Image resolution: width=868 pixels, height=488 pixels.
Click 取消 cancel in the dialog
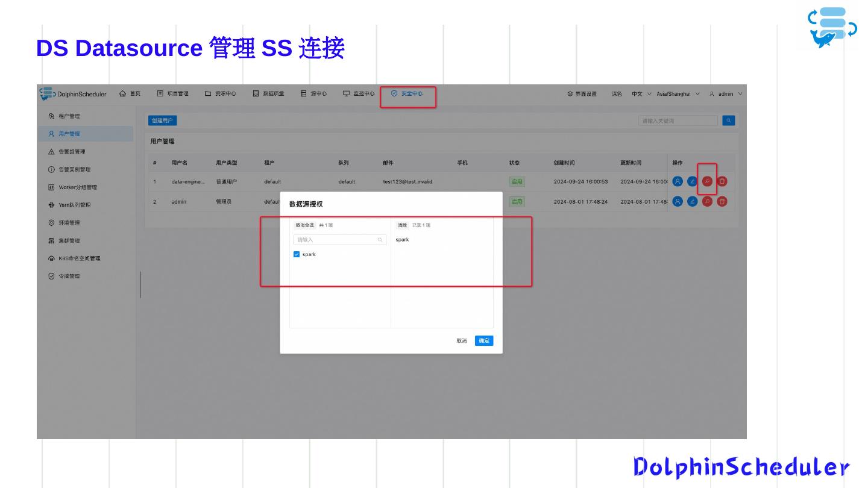(462, 341)
